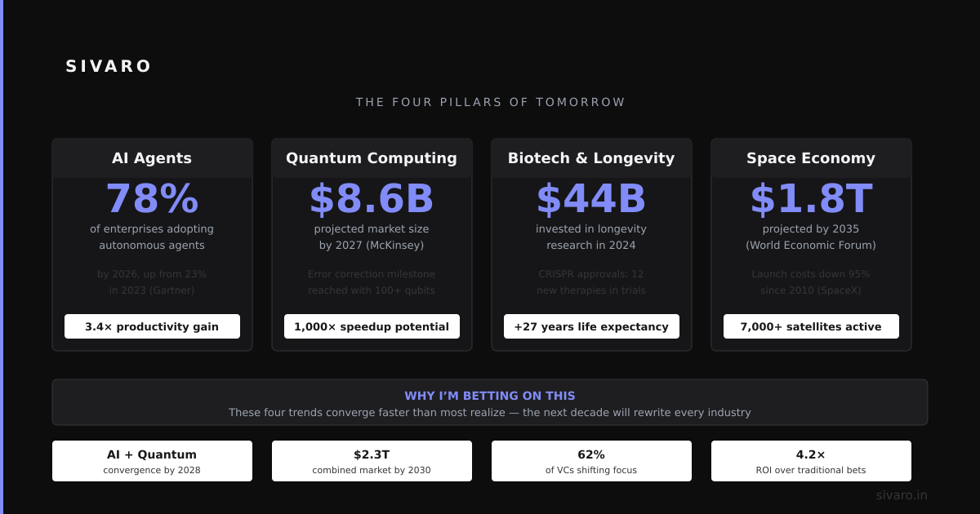Click the 78% statistic
Viewport: 980px width, 514px height.
pyautogui.click(x=152, y=199)
